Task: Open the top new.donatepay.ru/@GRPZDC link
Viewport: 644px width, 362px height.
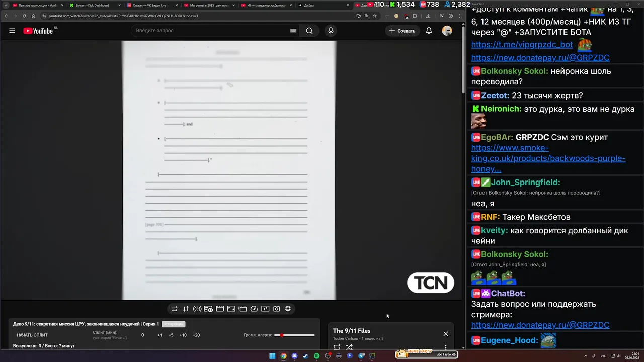Action: [x=540, y=58]
